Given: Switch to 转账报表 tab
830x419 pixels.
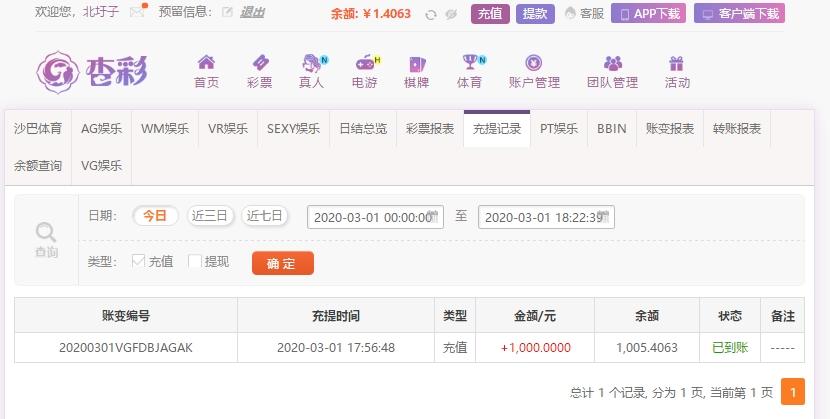Looking at the screenshot, I should [737, 129].
